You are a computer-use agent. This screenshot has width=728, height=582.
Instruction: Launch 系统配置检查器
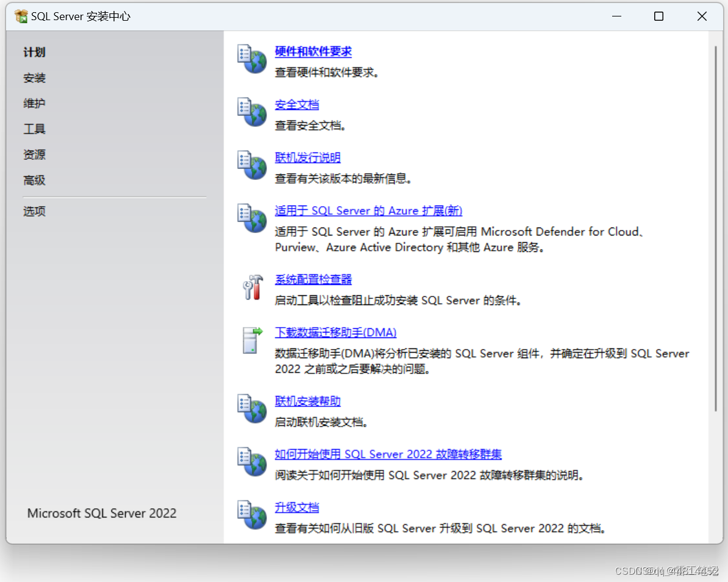313,279
